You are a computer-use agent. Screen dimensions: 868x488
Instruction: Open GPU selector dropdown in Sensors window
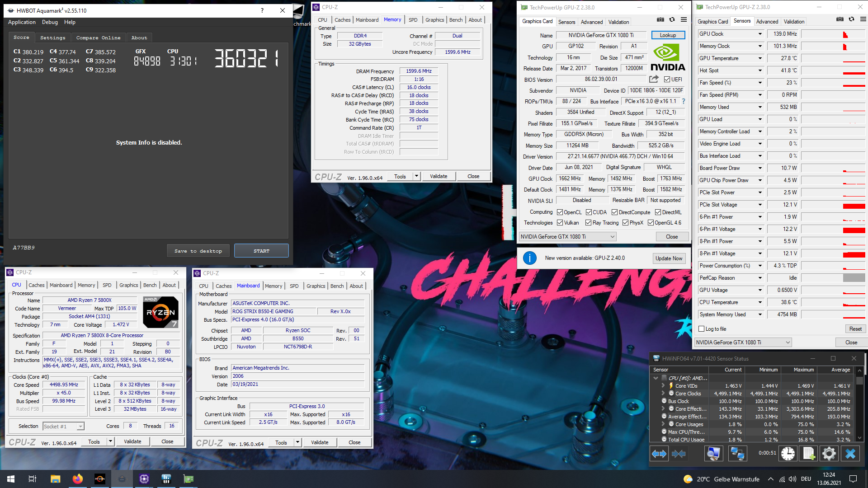tap(743, 343)
